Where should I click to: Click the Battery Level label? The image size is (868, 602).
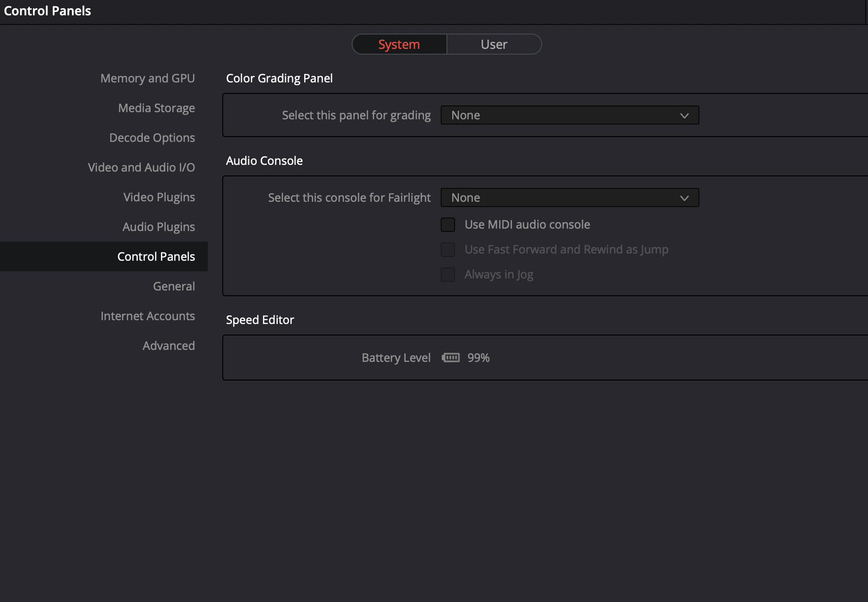(396, 358)
